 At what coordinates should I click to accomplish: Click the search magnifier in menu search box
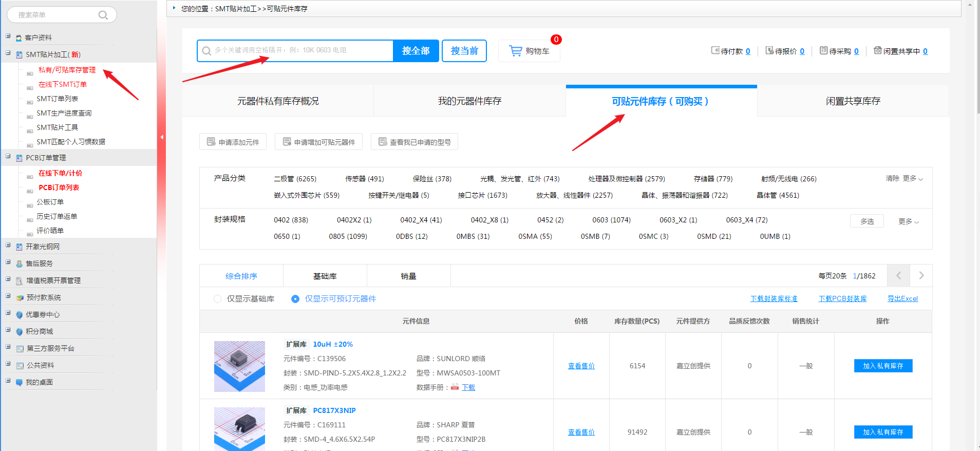coord(103,15)
